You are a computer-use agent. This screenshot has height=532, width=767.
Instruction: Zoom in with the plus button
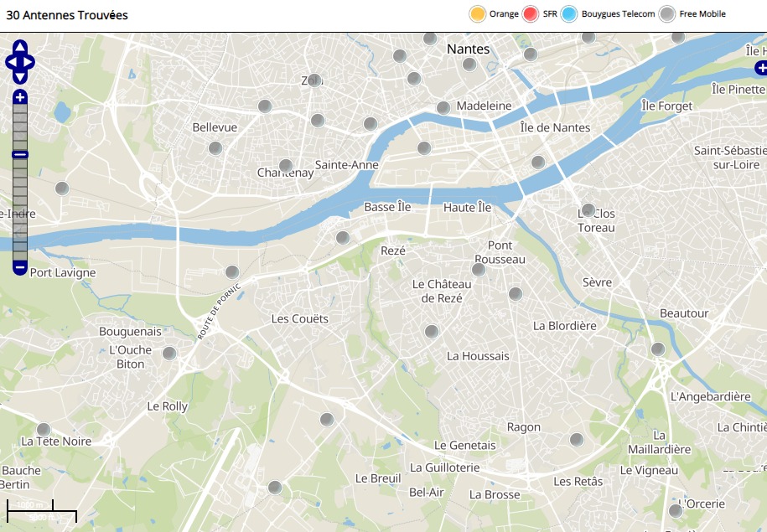(20, 98)
